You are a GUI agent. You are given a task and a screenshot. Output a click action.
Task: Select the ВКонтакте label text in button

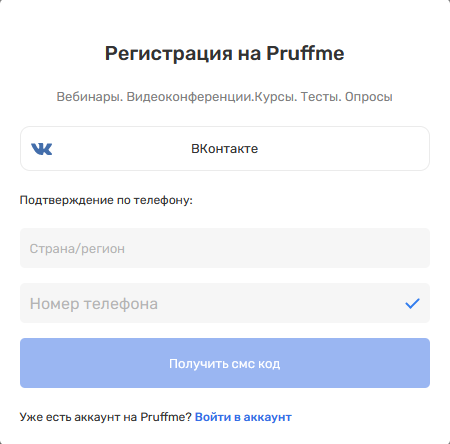(225, 149)
